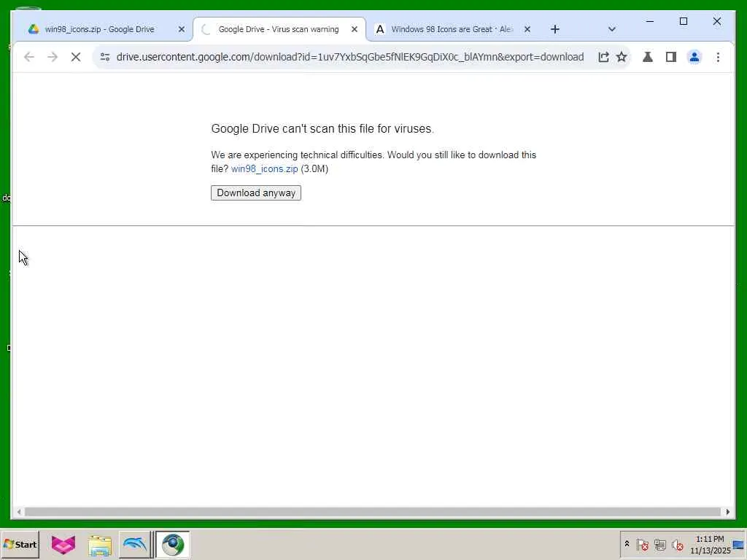View site information icon in address bar
Viewport: 747px width, 560px height.
coord(105,57)
